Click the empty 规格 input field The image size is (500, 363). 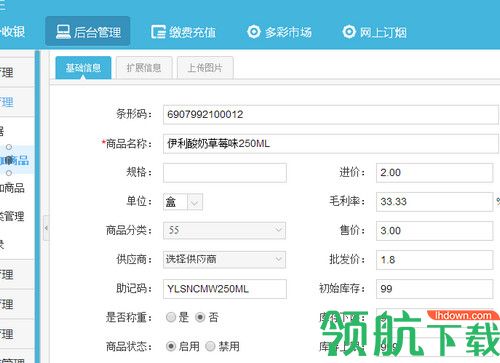(x=225, y=173)
